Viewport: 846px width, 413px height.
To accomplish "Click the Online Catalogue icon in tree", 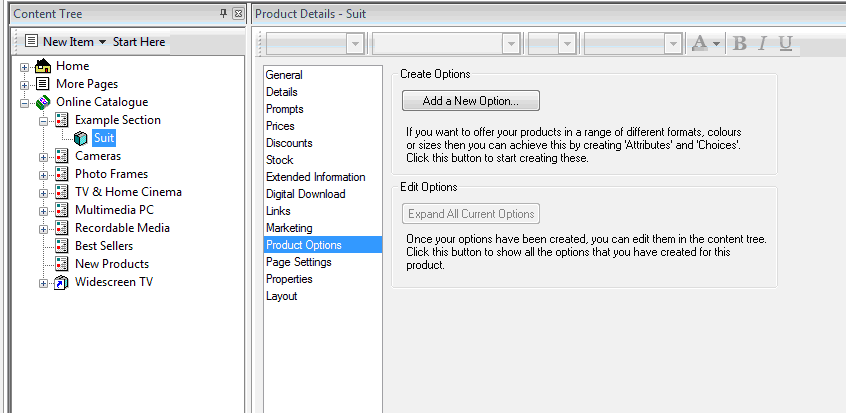I will tap(43, 102).
